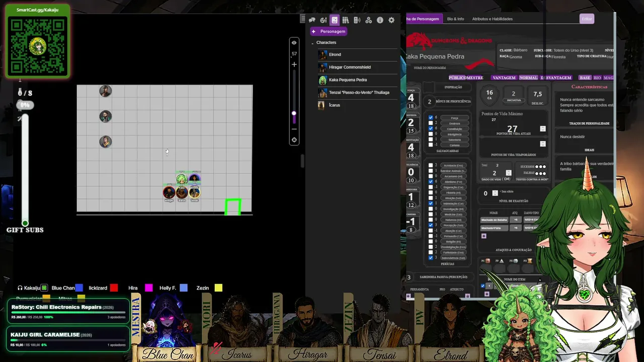Adjust the purple zoom slider handle
The width and height of the screenshot is (644, 362).
click(294, 114)
